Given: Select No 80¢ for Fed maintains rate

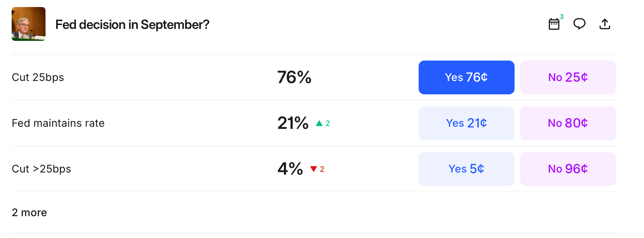Looking at the screenshot, I should pyautogui.click(x=568, y=123).
